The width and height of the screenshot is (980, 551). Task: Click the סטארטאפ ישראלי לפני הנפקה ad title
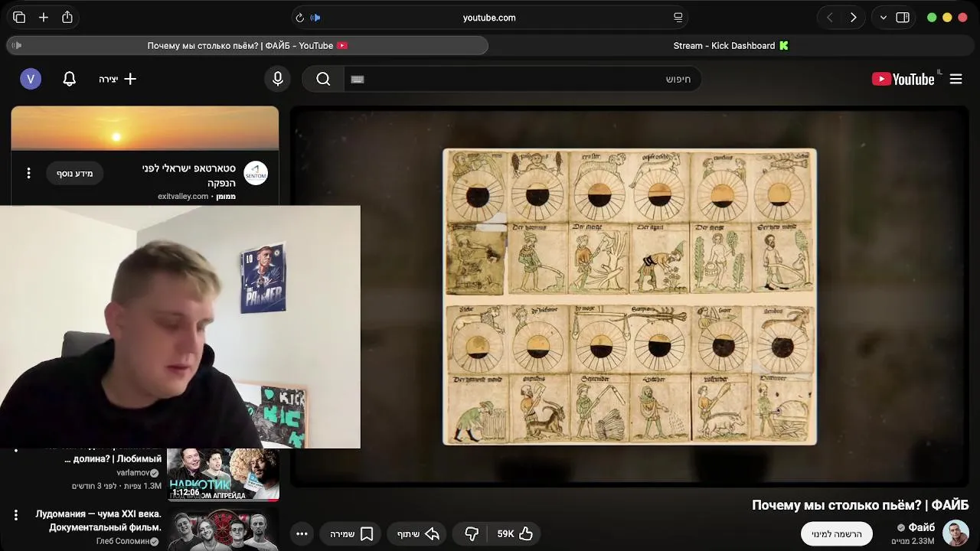(189, 175)
